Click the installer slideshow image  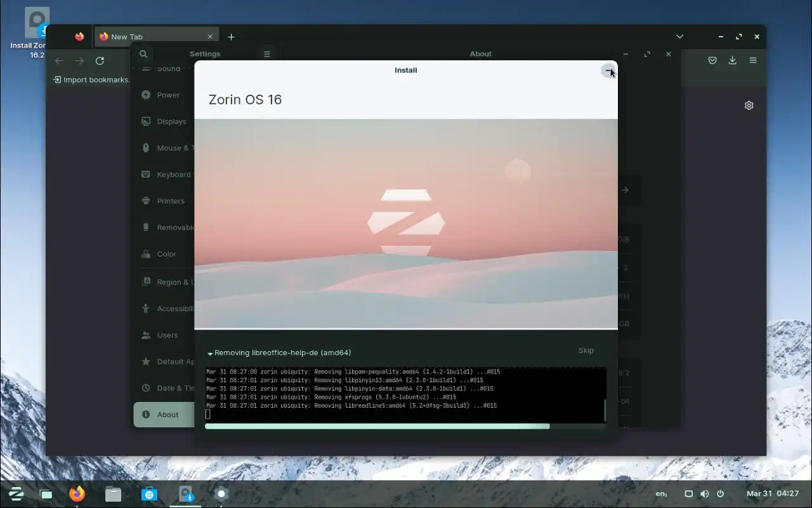tap(406, 224)
